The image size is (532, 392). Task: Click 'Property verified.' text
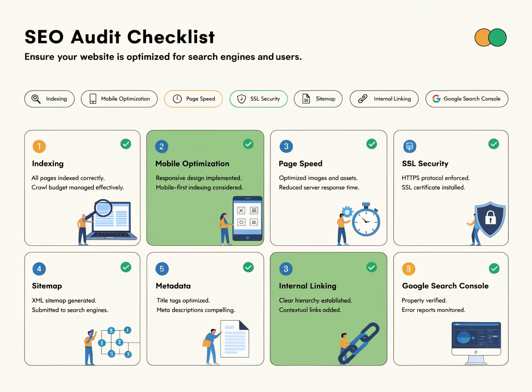pos(424,301)
